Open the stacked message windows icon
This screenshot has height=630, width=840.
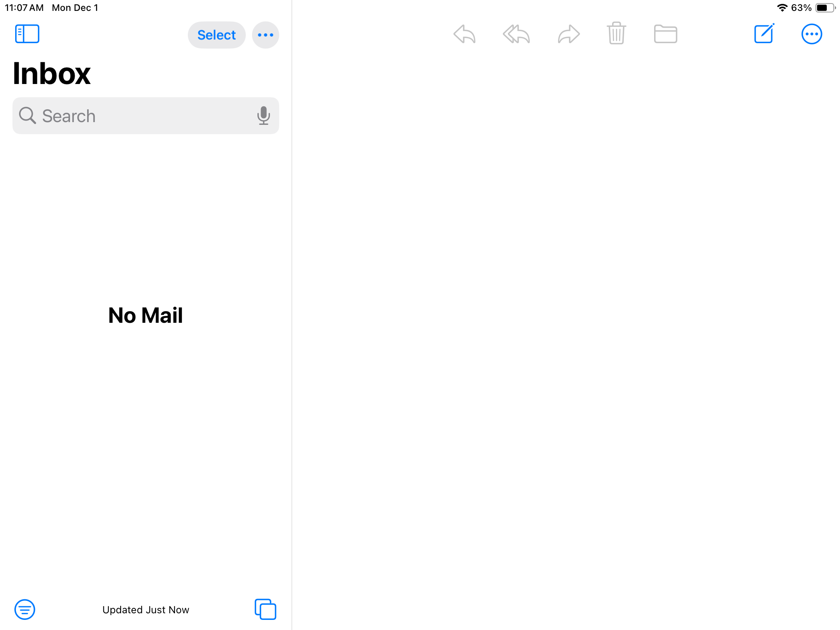click(265, 609)
